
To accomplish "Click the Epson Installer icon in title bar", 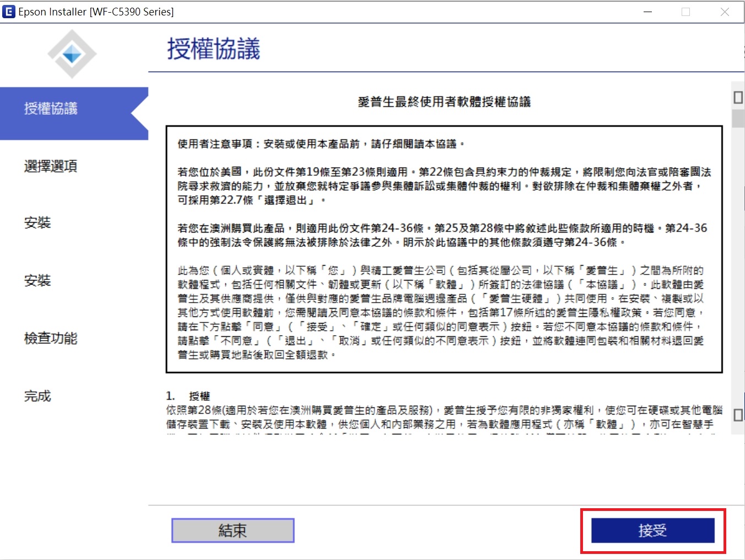I will [x=9, y=12].
